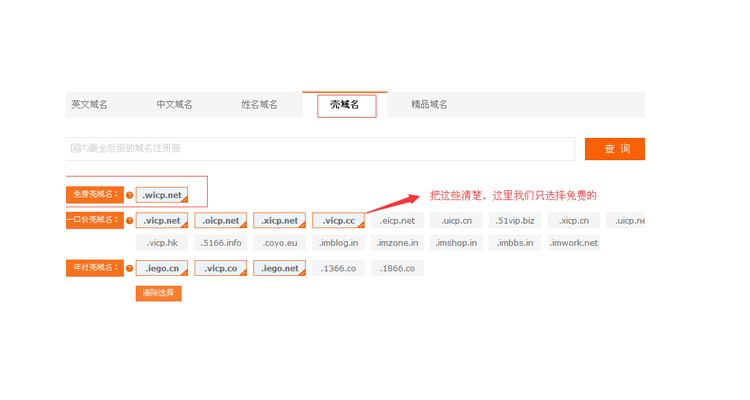Switch to the 姓名域名 tab
The image size is (750, 400).
(259, 104)
